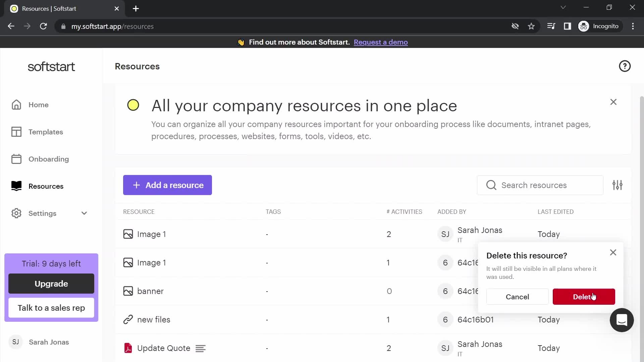The height and width of the screenshot is (362, 644).
Task: Click the Update Quote PDF icon
Action: point(128,348)
